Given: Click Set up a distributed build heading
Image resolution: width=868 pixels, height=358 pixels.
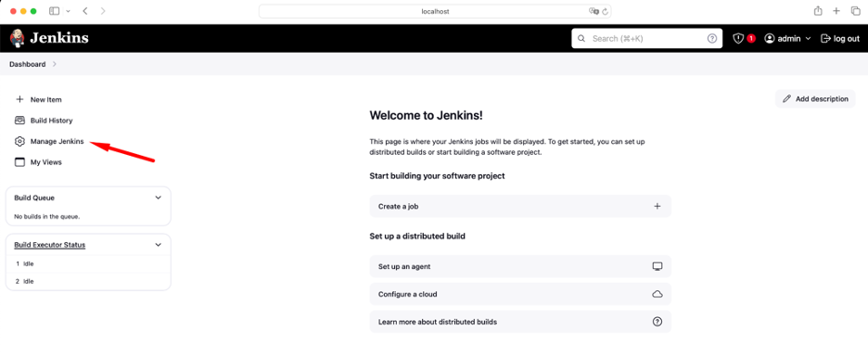Looking at the screenshot, I should click(417, 237).
